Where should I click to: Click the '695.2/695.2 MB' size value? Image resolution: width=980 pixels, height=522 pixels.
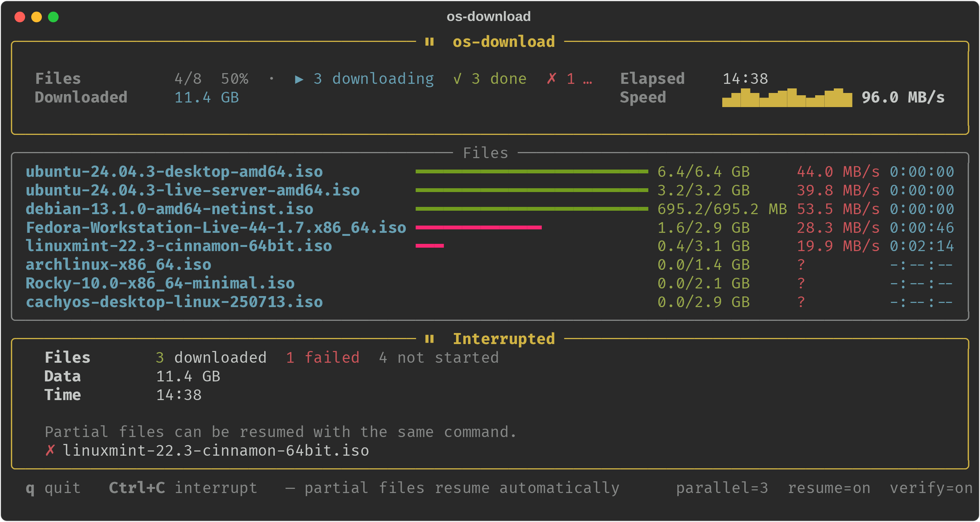tap(722, 209)
